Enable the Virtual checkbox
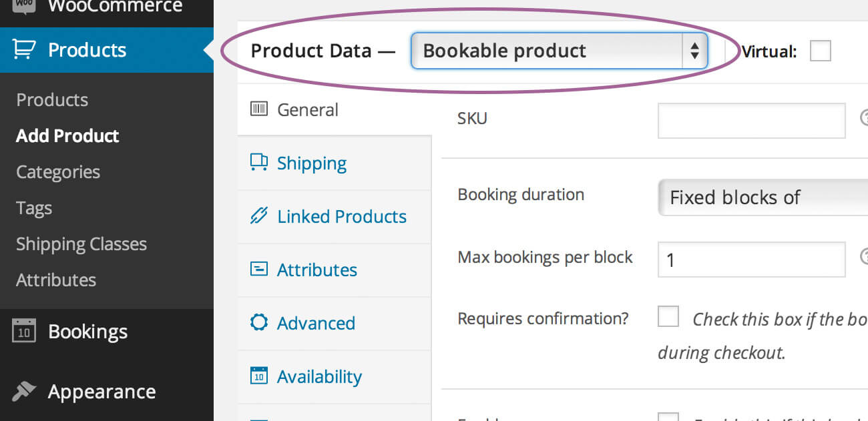 pos(820,51)
